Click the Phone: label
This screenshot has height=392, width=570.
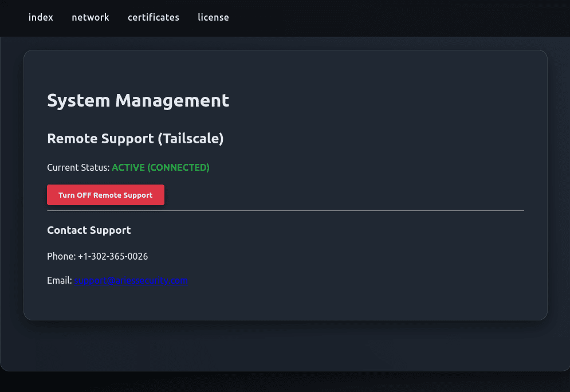[61, 256]
